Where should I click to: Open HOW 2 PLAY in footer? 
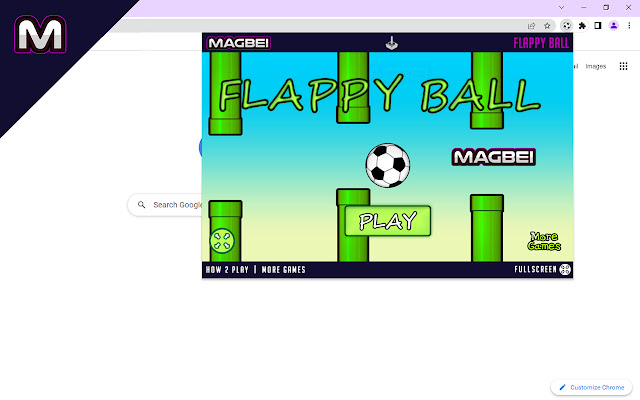pyautogui.click(x=227, y=269)
